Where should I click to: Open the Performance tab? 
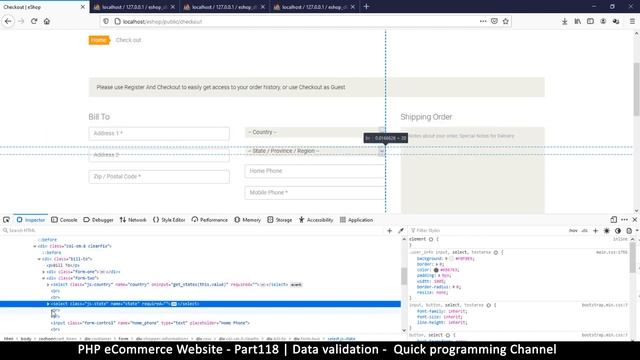pos(210,220)
